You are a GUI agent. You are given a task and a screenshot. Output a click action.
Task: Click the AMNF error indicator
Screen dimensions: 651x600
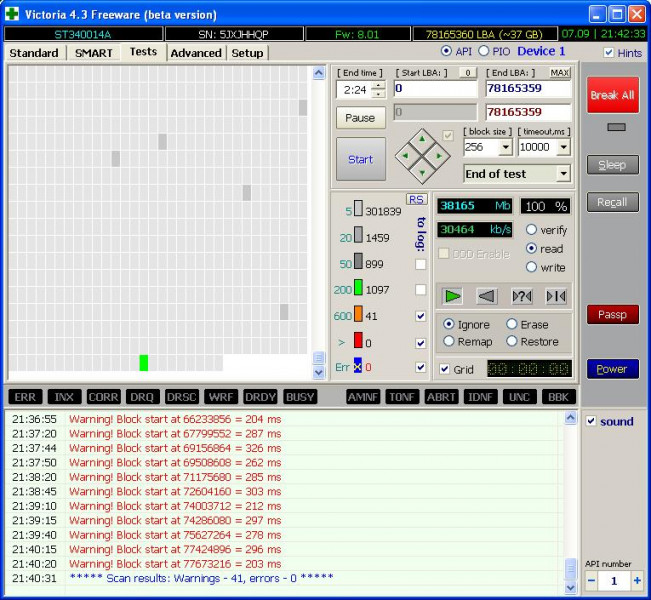click(x=363, y=397)
